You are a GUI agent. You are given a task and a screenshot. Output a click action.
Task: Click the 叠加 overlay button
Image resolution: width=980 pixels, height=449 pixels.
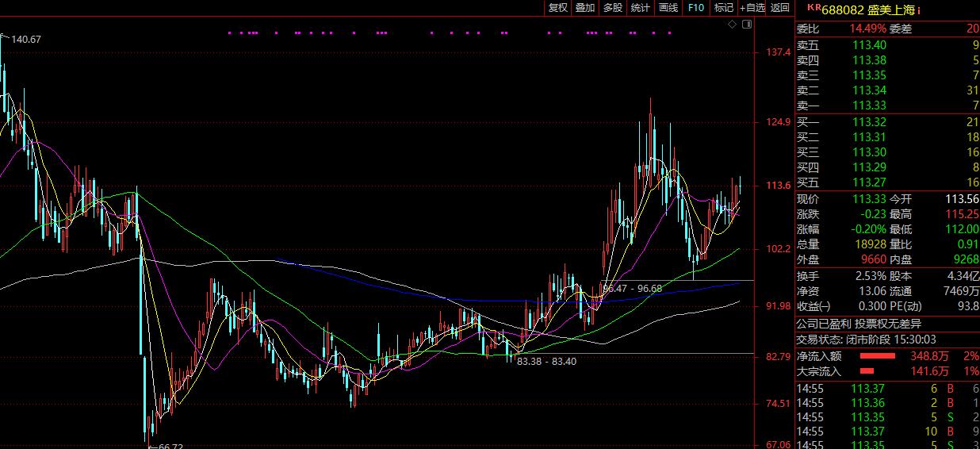tap(585, 8)
